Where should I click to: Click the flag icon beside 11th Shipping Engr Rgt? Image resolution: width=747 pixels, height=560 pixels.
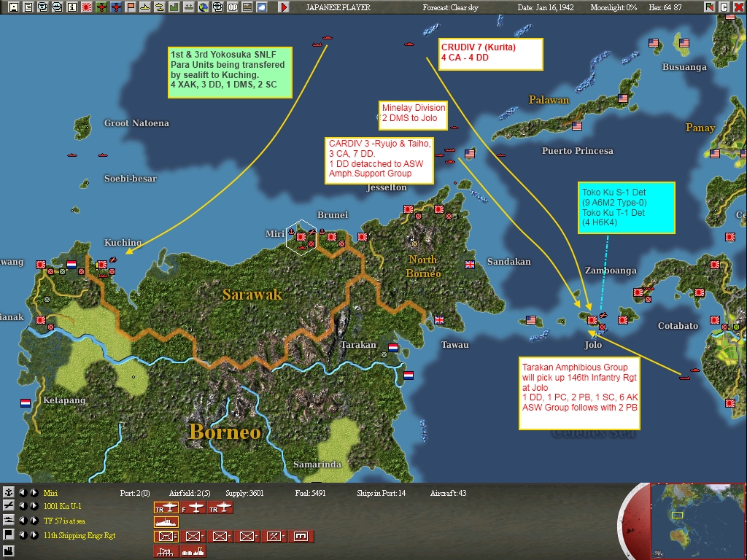click(x=9, y=534)
